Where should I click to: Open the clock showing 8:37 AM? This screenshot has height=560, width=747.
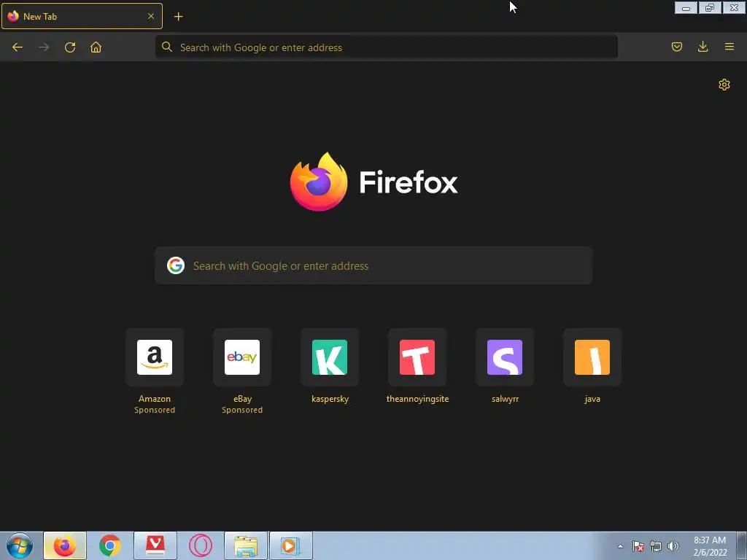click(x=710, y=546)
